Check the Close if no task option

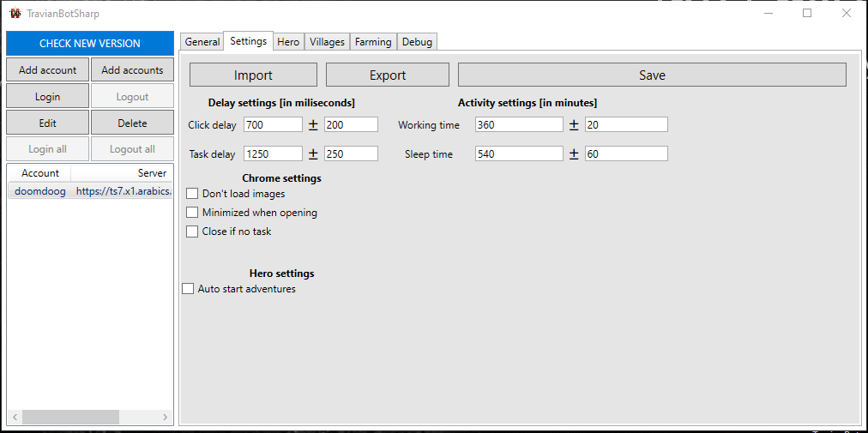[192, 232]
